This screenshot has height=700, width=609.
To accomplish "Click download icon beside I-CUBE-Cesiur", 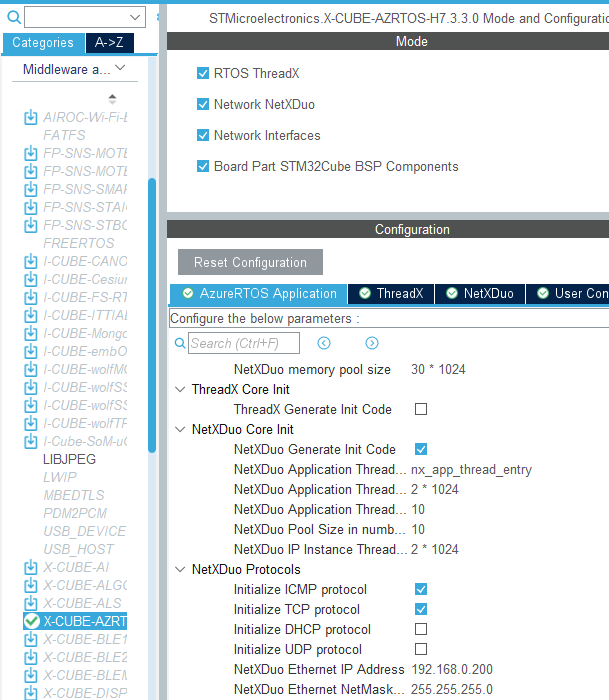I will click(30, 279).
